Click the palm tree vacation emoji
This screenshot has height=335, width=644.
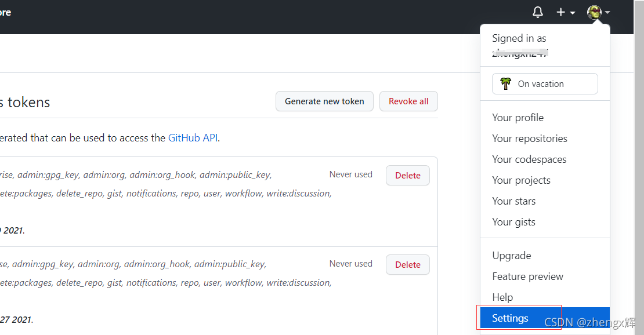click(505, 83)
